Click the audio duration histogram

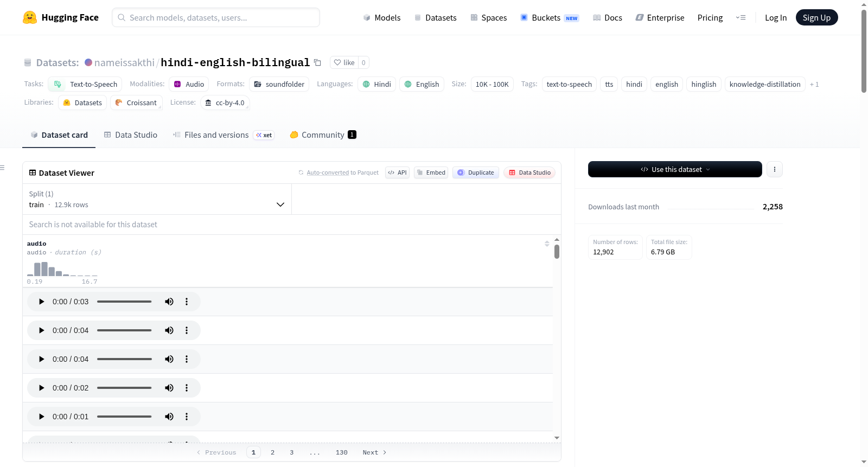(x=62, y=269)
